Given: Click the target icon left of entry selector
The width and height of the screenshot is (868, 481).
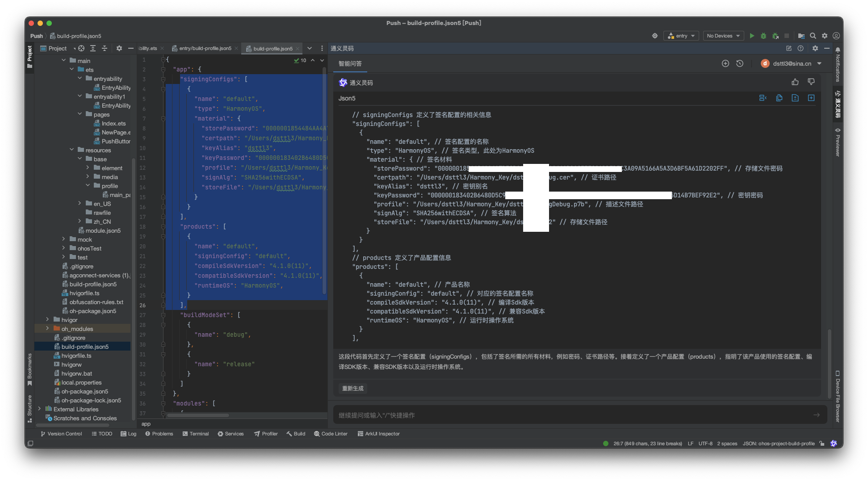Looking at the screenshot, I should [655, 36].
